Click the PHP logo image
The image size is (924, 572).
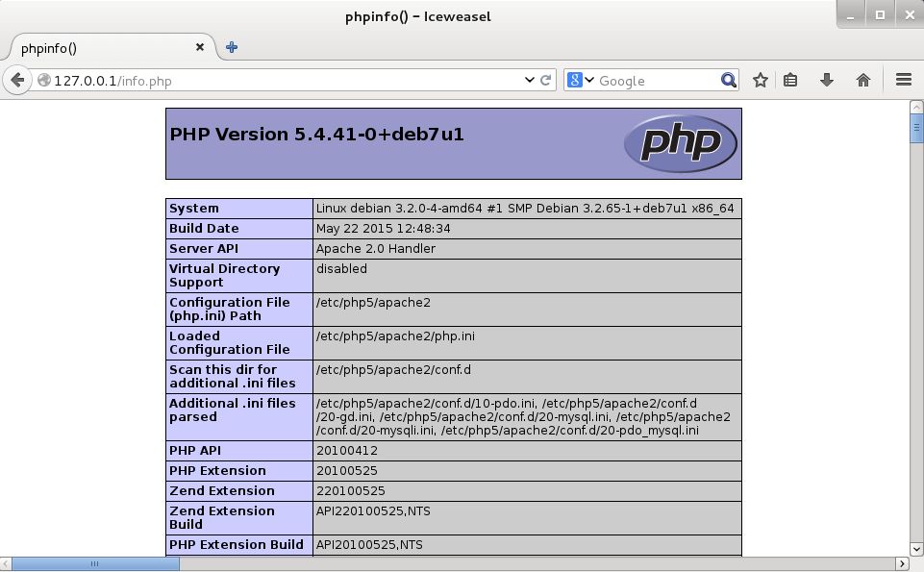click(680, 143)
